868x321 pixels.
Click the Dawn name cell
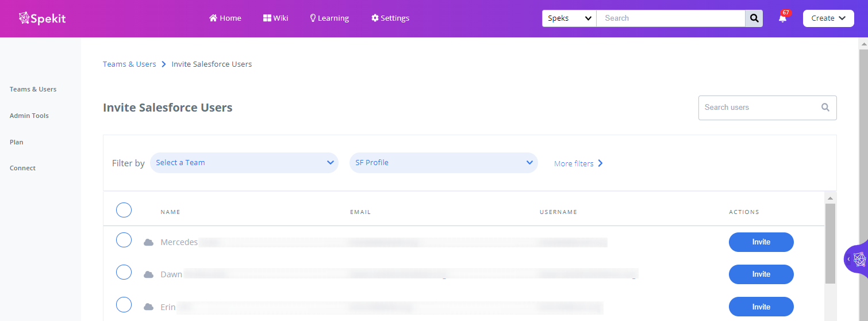click(171, 274)
